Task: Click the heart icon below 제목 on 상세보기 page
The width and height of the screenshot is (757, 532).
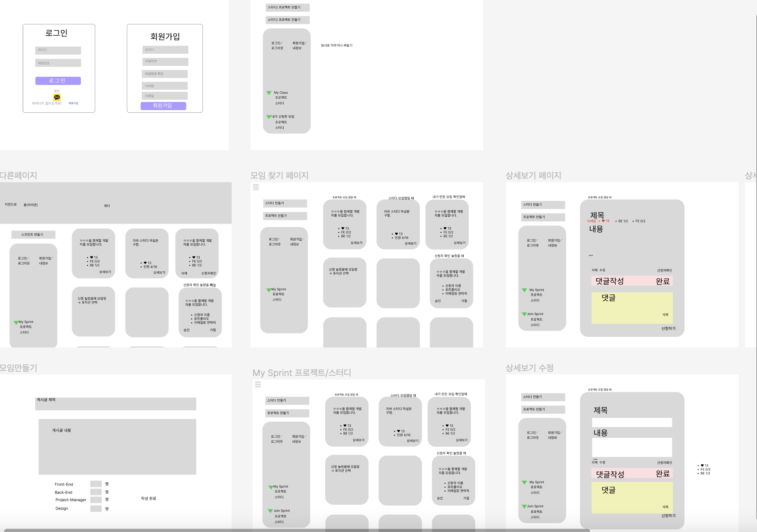Action: (x=603, y=221)
